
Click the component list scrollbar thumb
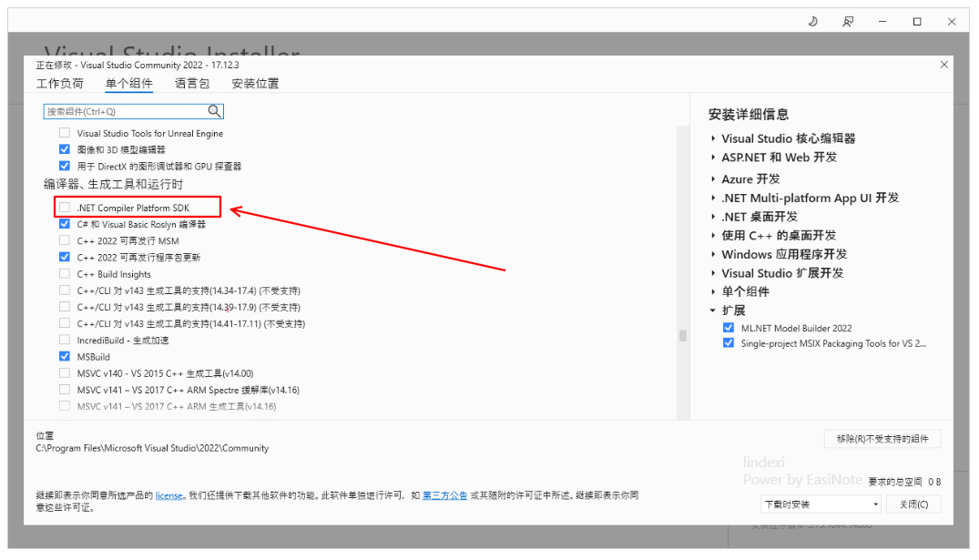point(682,336)
